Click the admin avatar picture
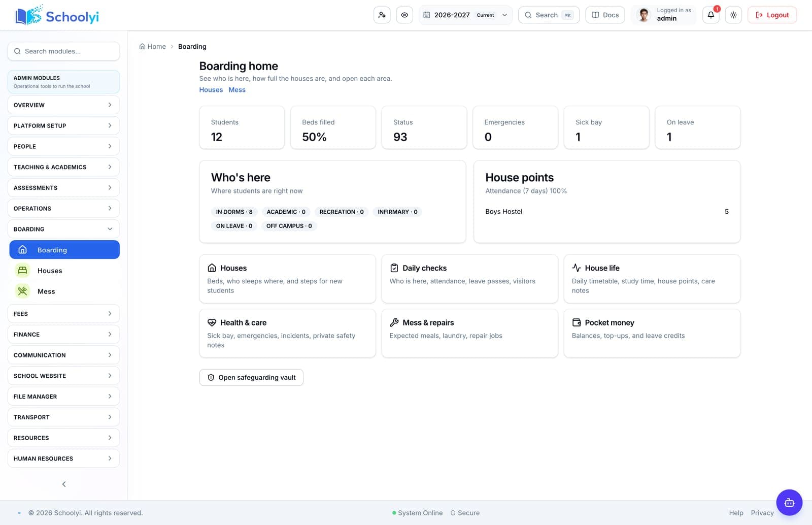Viewport: 812px width, 525px height. (644, 15)
